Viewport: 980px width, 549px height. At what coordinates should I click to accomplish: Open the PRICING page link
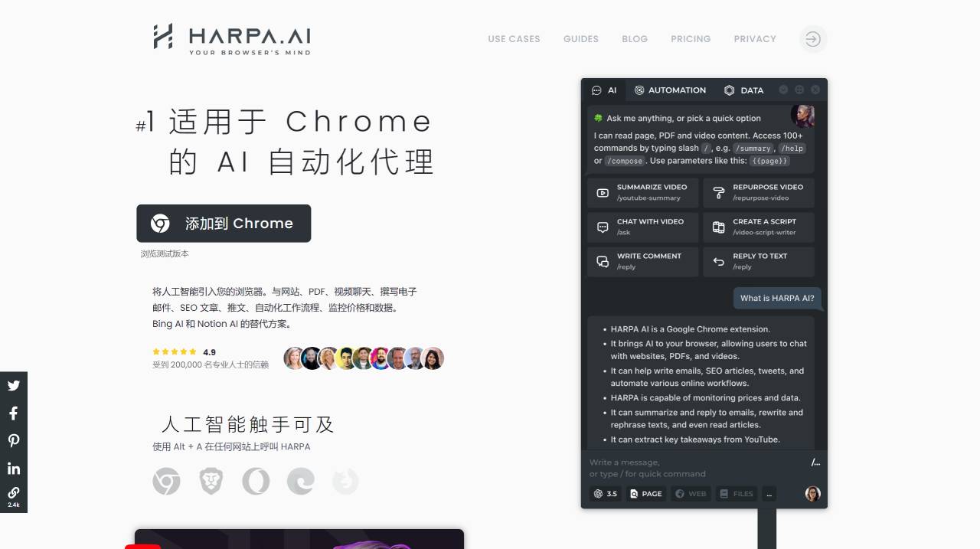[x=691, y=39]
